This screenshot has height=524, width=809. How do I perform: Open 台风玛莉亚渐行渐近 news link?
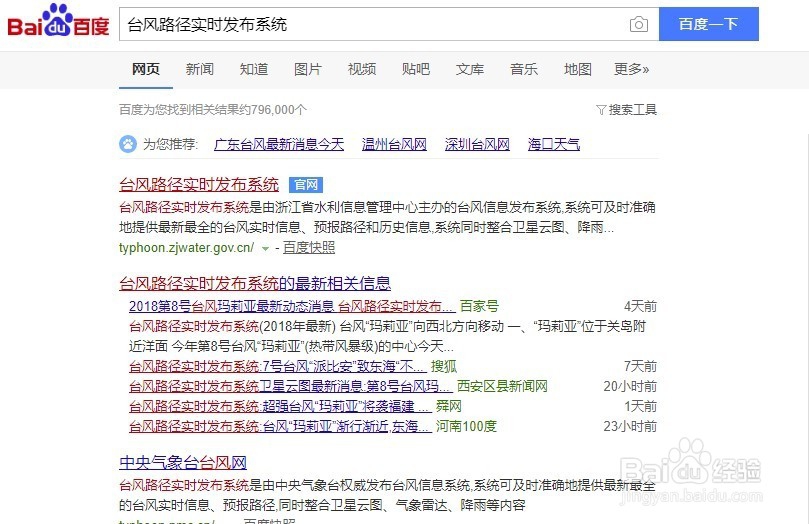(280, 427)
